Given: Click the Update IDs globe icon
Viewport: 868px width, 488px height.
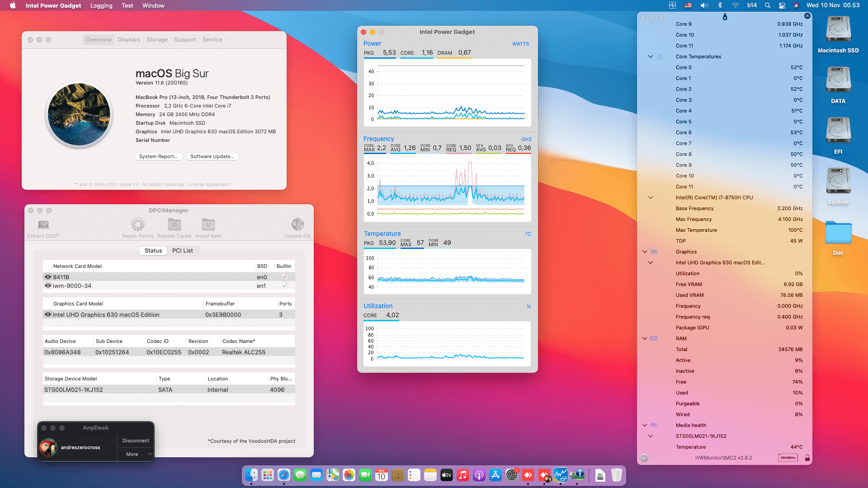Looking at the screenshot, I should (297, 224).
